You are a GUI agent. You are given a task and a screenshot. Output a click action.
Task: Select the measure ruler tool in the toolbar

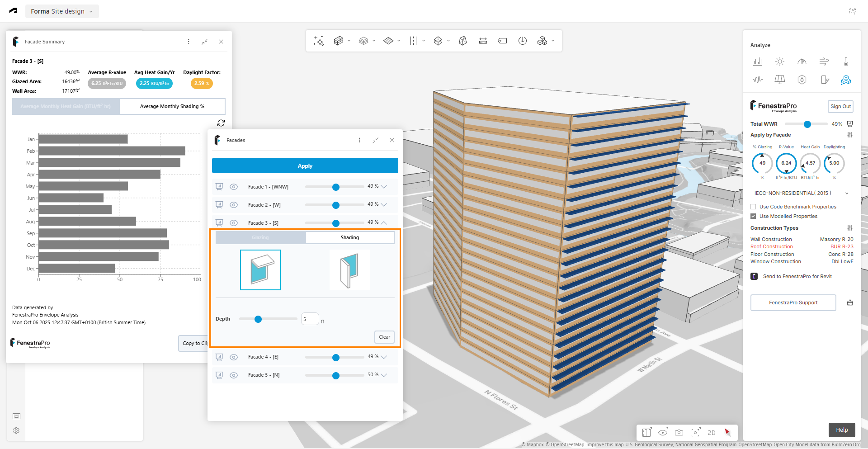[483, 41]
